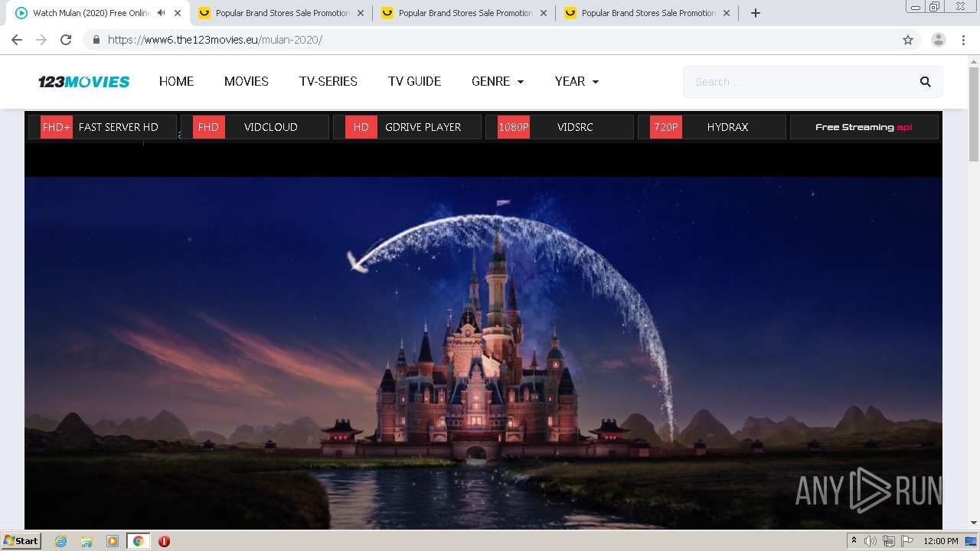Switch to first Popular Brand Stores tab
Image resolution: width=980 pixels, height=551 pixels.
(282, 13)
